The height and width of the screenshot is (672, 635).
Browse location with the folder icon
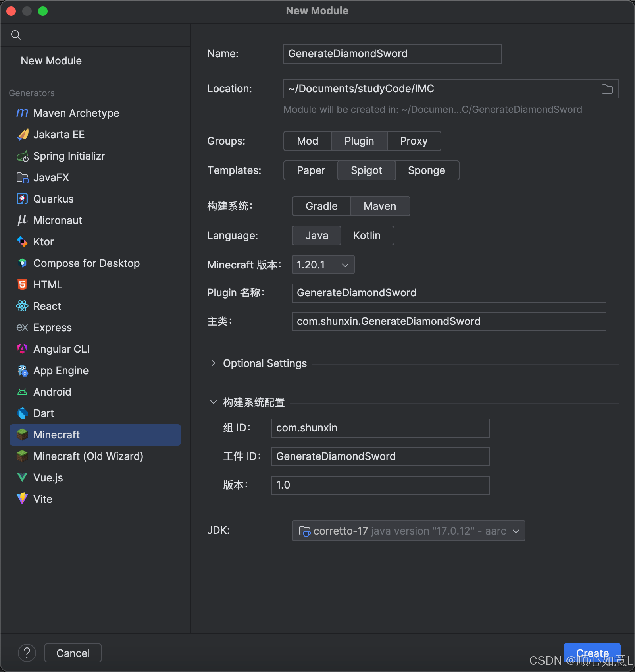[607, 89]
